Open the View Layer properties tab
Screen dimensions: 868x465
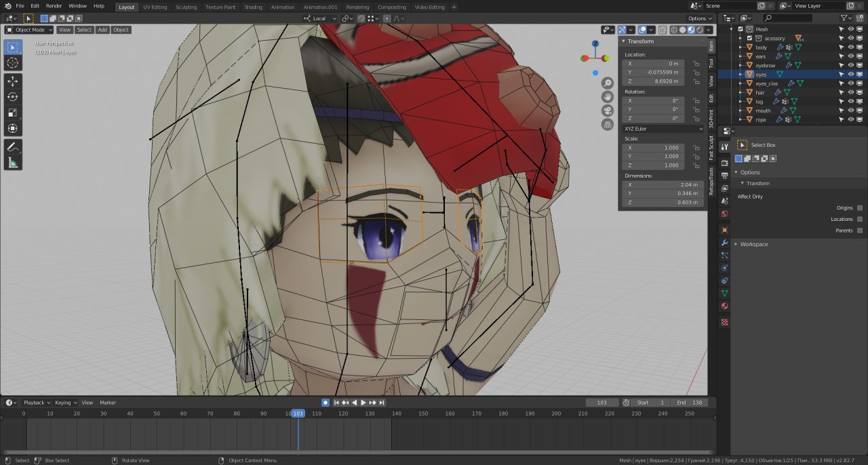(x=724, y=188)
